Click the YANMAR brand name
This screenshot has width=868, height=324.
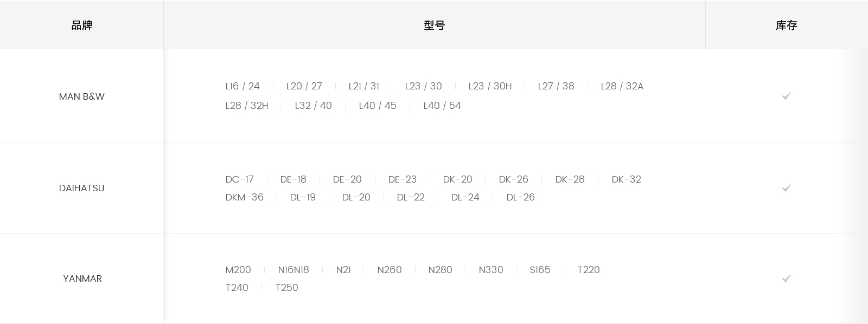point(82,278)
